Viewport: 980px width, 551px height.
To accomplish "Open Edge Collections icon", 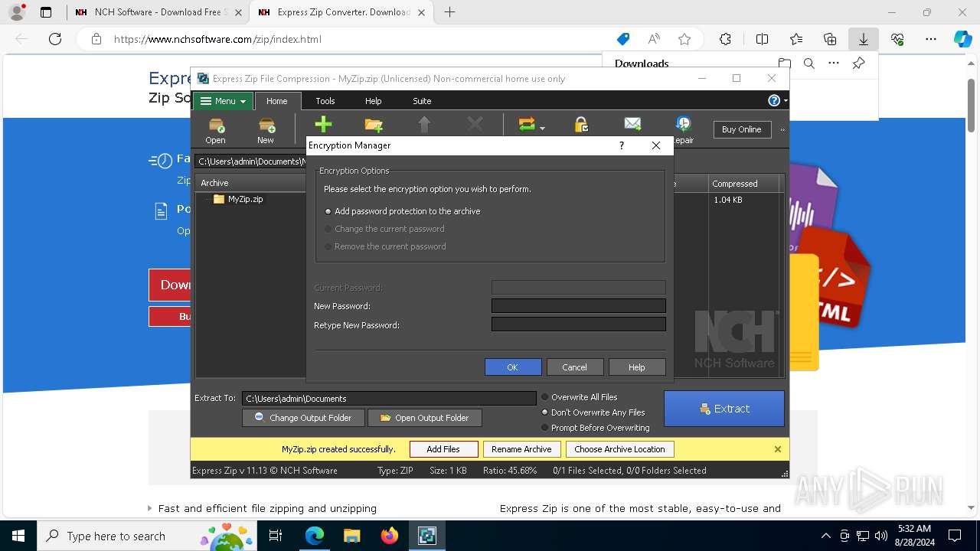I will (x=830, y=39).
